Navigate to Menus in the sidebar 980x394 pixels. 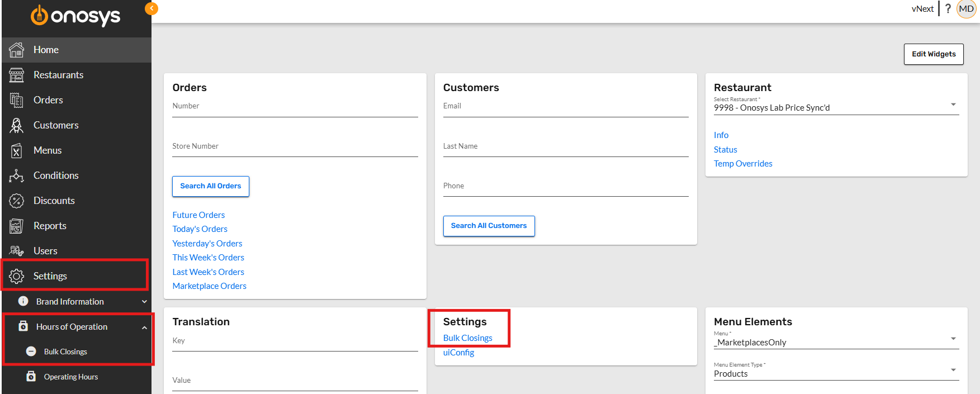(77, 150)
